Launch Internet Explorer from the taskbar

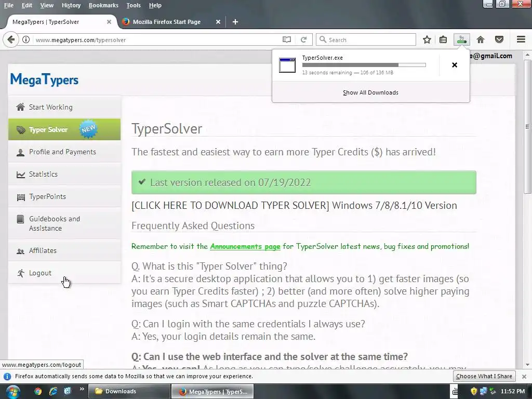tap(54, 391)
